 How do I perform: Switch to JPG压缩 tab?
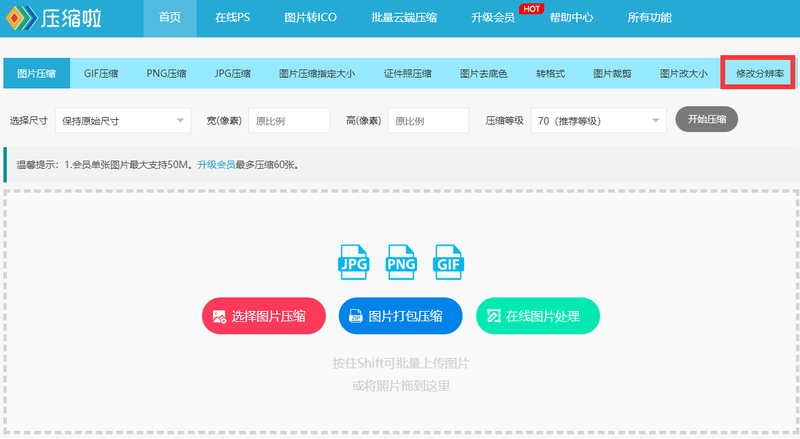pyautogui.click(x=233, y=74)
